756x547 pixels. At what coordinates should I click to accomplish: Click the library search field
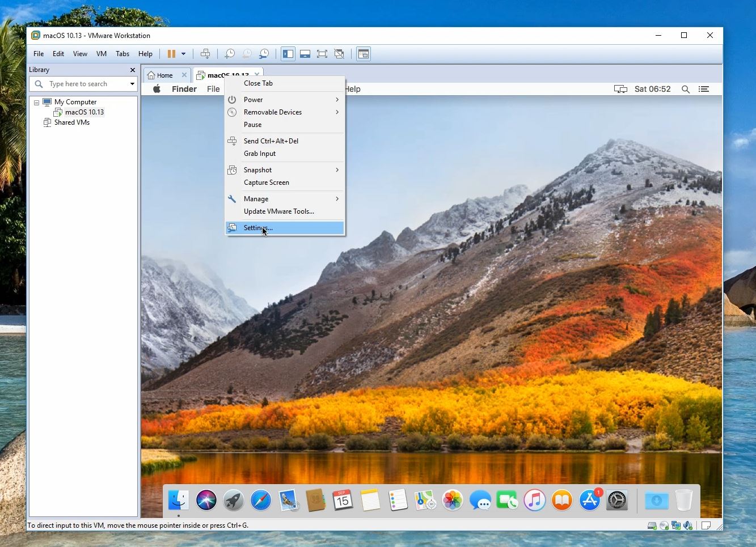pos(83,84)
